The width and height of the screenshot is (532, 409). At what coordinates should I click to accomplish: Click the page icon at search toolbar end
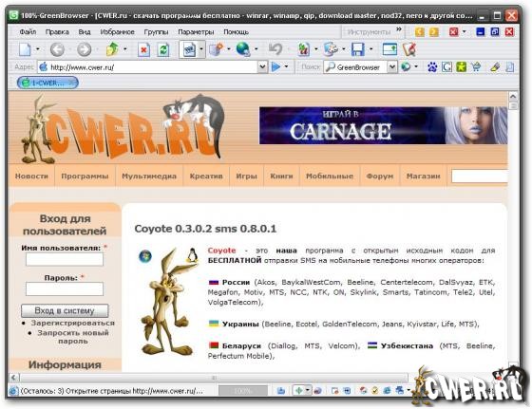click(510, 67)
